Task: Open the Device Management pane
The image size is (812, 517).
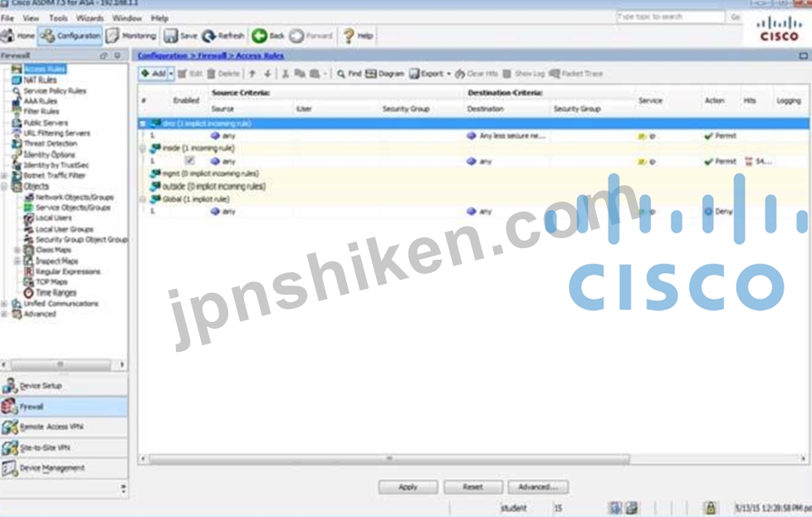Action: point(64,468)
